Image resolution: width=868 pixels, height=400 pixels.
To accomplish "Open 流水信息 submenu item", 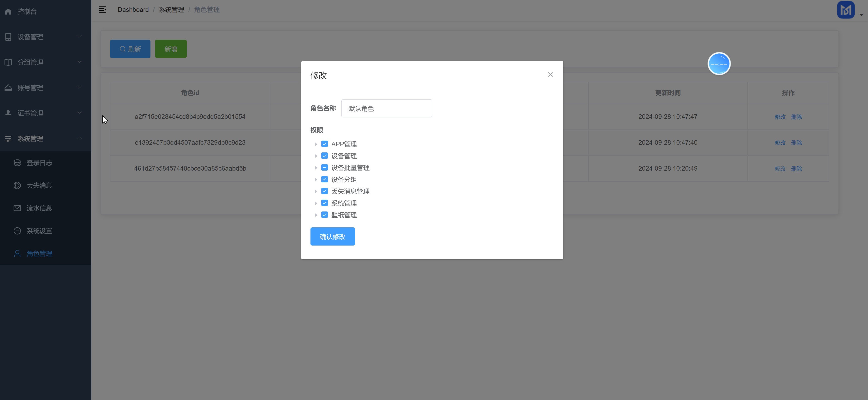I will (45, 208).
